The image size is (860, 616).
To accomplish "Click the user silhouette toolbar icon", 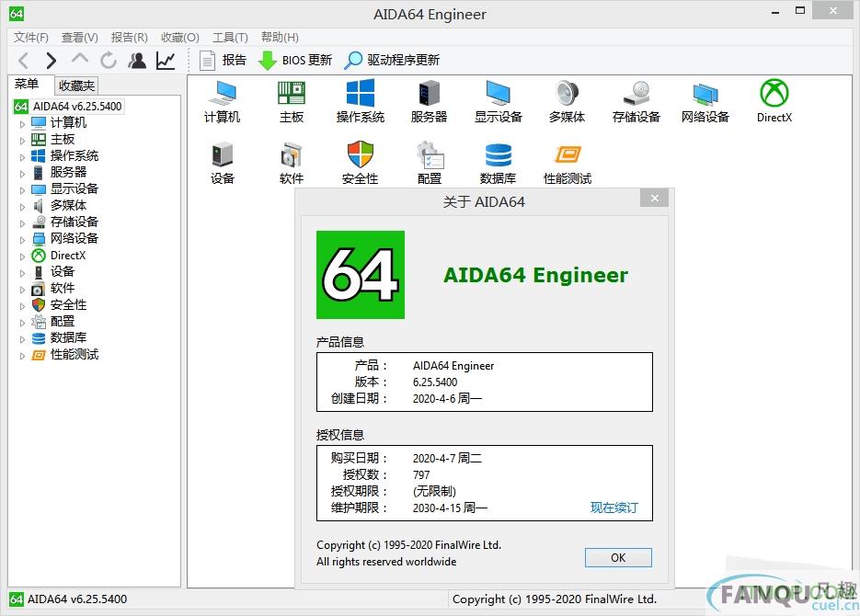I will coord(137,61).
